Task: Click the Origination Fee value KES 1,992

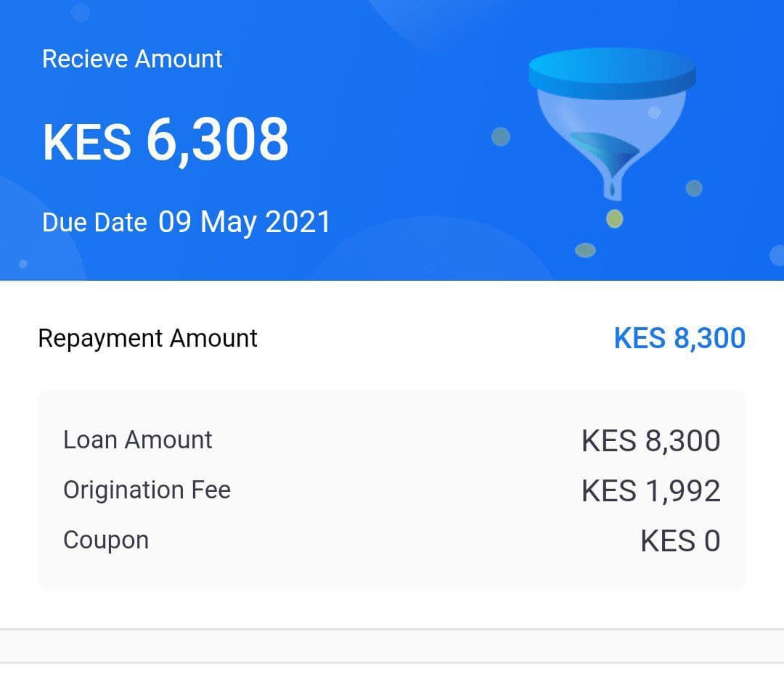Action: 650,490
